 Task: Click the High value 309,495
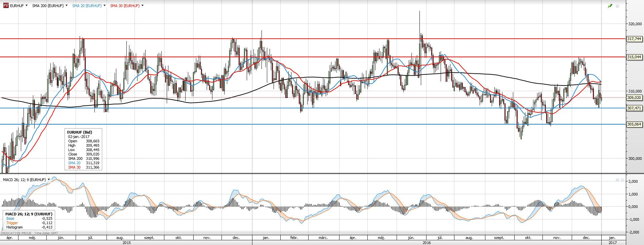tap(92, 145)
